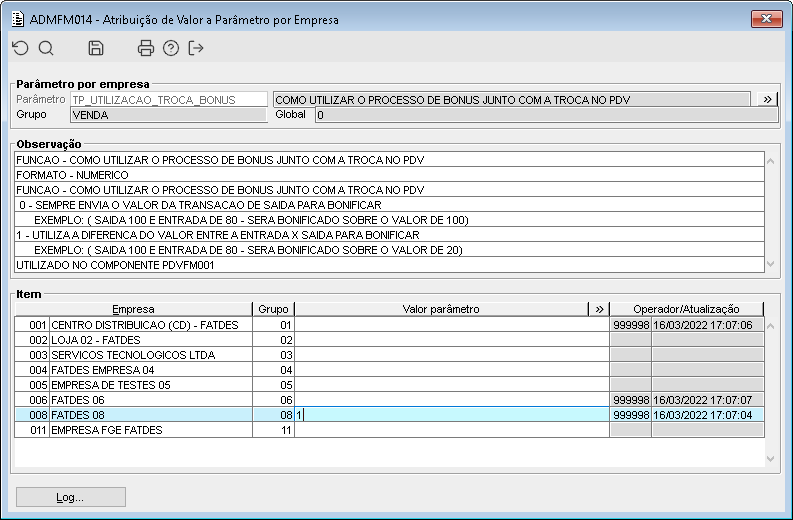Open help via the question mark icon
This screenshot has height=520, width=793.
pos(171,49)
